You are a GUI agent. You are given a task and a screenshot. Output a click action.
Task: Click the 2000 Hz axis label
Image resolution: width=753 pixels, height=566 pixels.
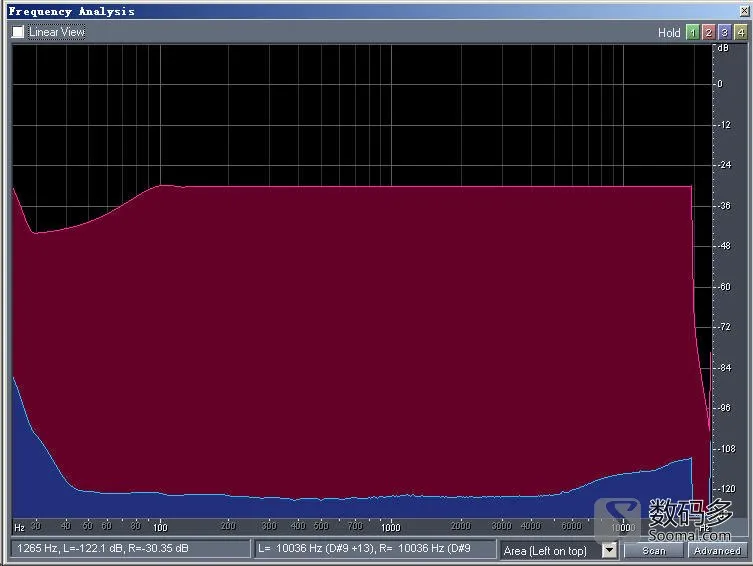pos(461,526)
